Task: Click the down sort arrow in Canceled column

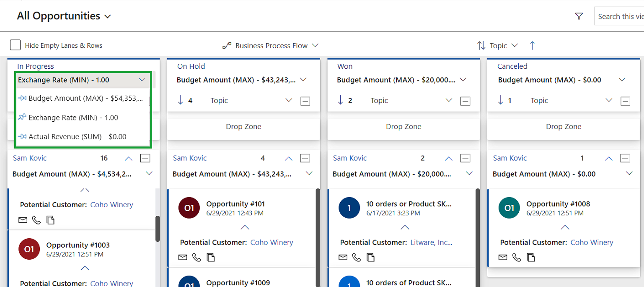Action: coord(501,100)
